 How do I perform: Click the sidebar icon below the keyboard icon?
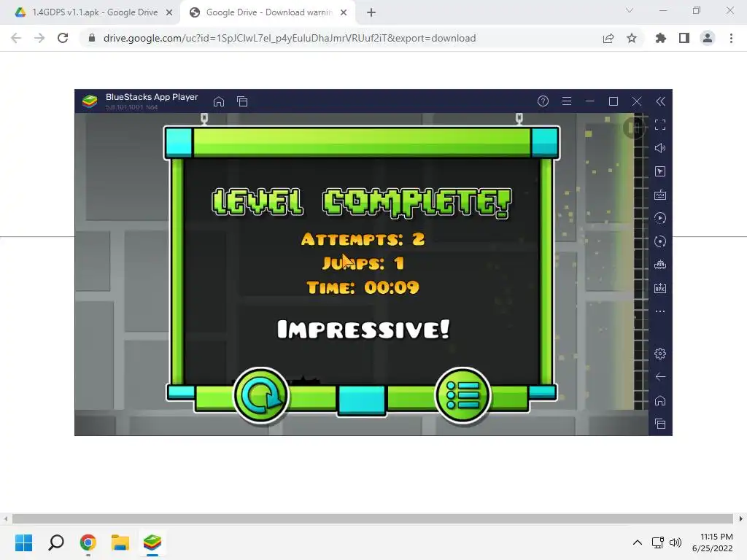[x=660, y=218]
